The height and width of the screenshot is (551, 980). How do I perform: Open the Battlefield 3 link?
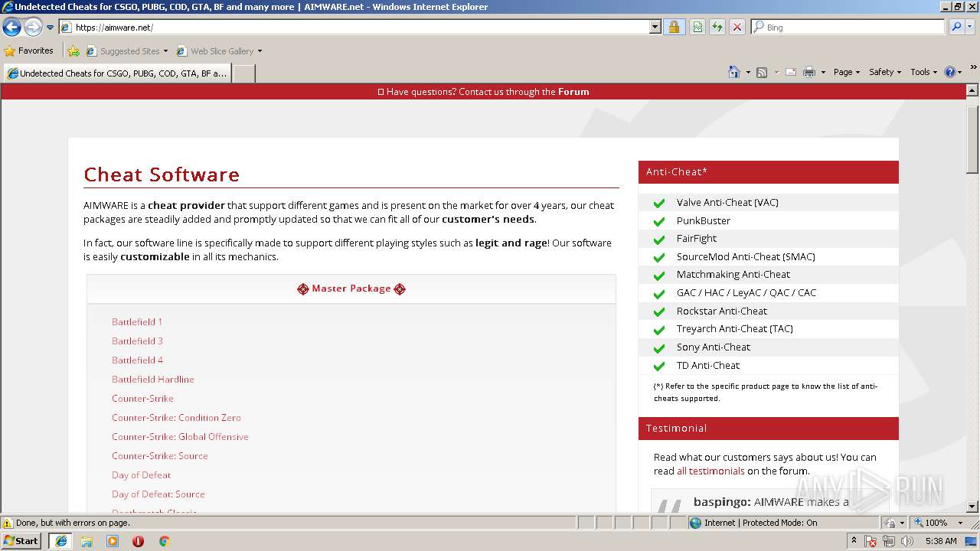[x=137, y=341]
